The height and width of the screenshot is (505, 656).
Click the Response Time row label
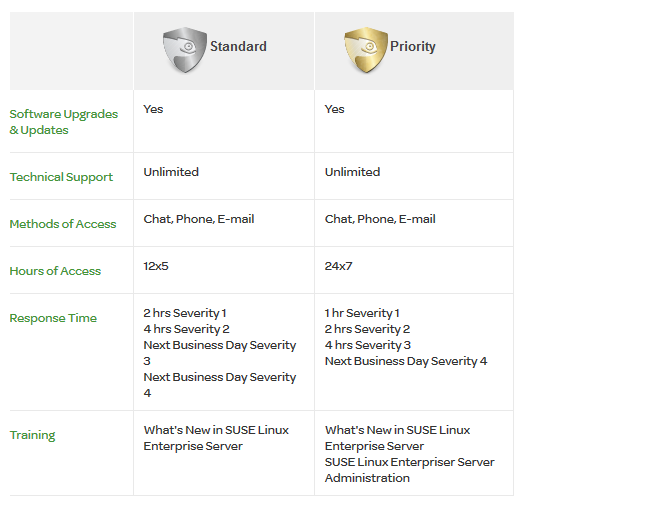(53, 318)
